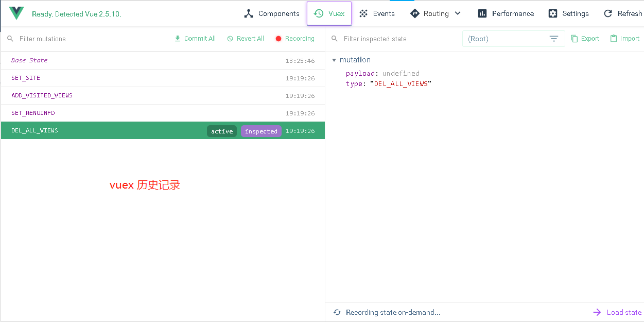Viewport: 644px width, 322px height.
Task: Open the Components panel
Action: tap(271, 13)
